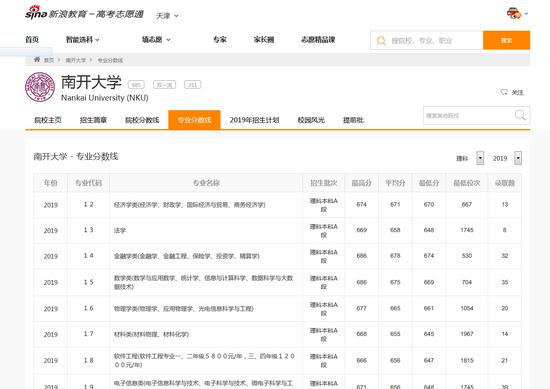Screen dimensions: 550x389
Task: Open the 家长圈 navigation item
Action: [x=264, y=40]
